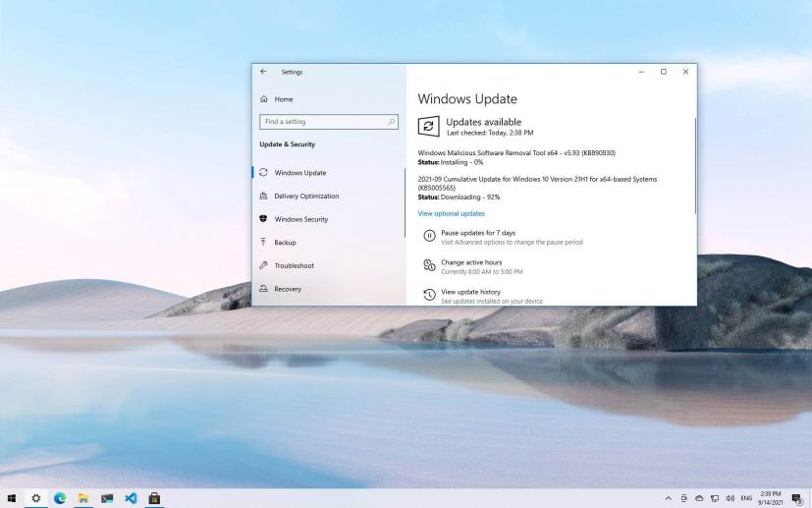Click the pause circle icon

click(x=429, y=236)
